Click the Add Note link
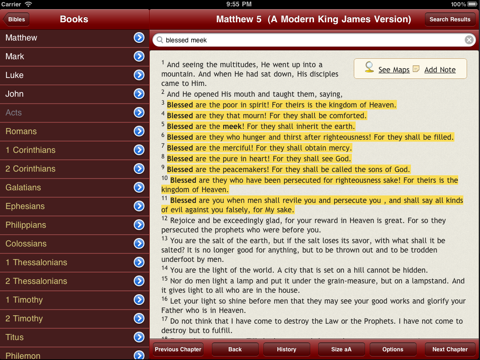This screenshot has width=480, height=360. [440, 70]
